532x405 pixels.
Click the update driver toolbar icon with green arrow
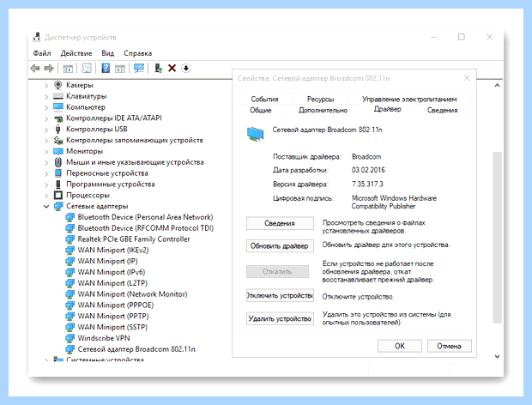[158, 68]
